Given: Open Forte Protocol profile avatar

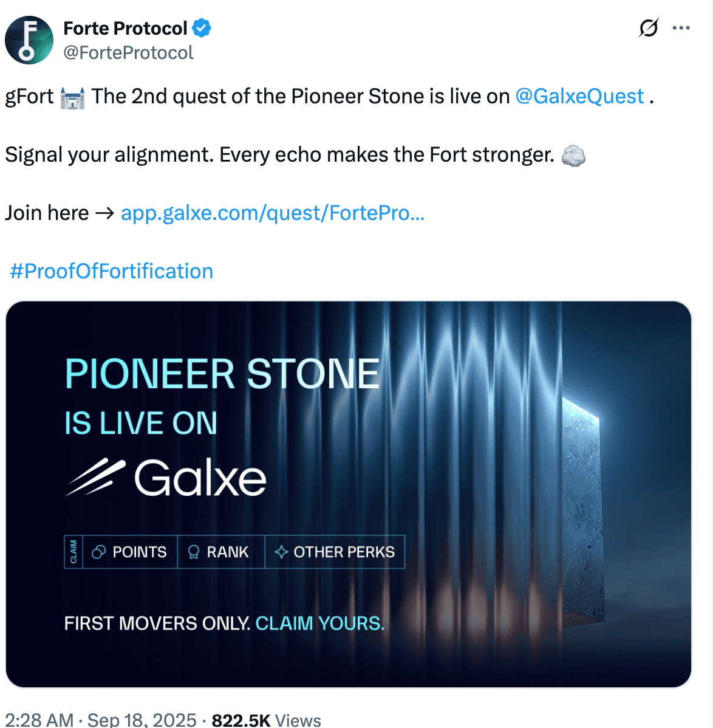Looking at the screenshot, I should (29, 40).
